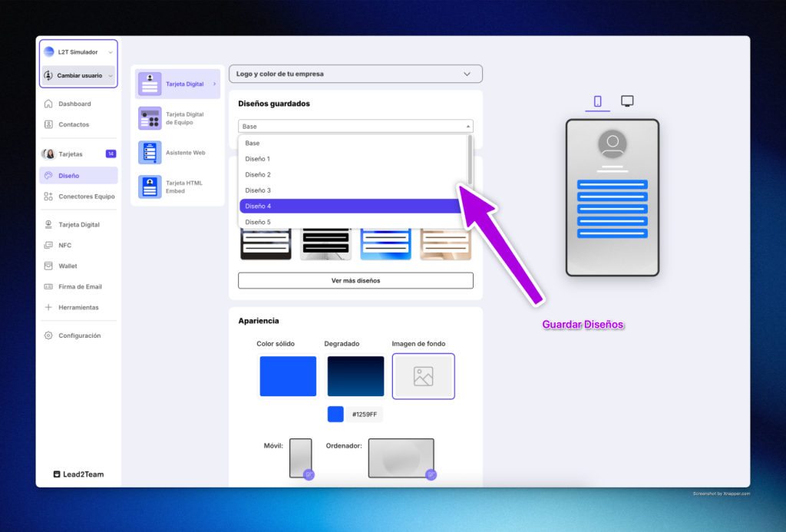This screenshot has height=532, width=786.
Task: Click the Configuración gear icon
Action: [x=48, y=335]
